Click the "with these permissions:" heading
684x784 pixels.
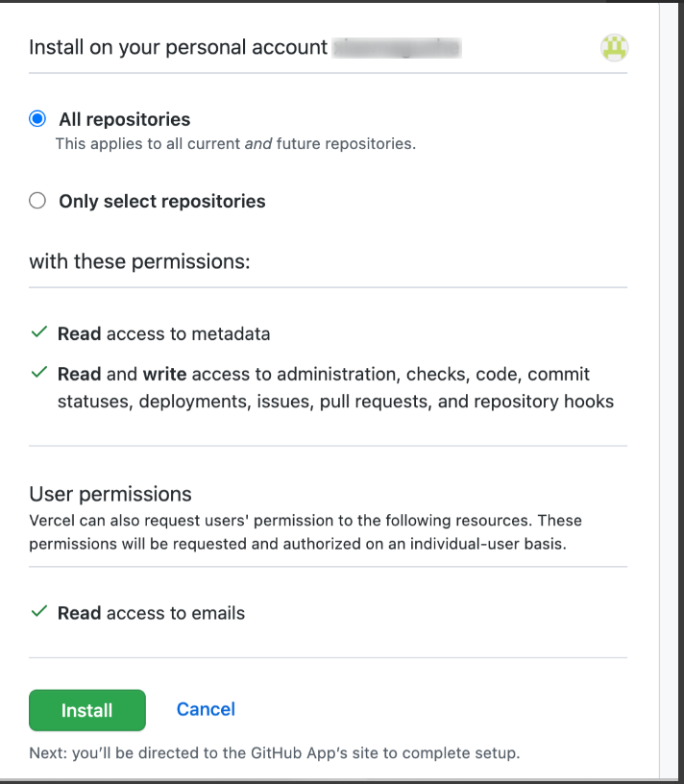tap(139, 260)
